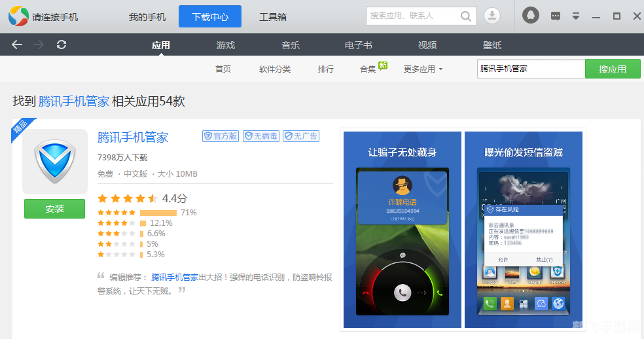Open the feedback message bubble icon
The height and width of the screenshot is (339, 644).
tap(556, 16)
